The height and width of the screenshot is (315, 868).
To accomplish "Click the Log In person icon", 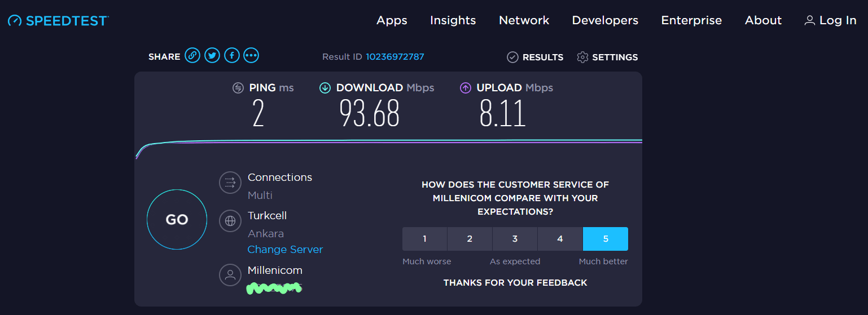I will [810, 20].
